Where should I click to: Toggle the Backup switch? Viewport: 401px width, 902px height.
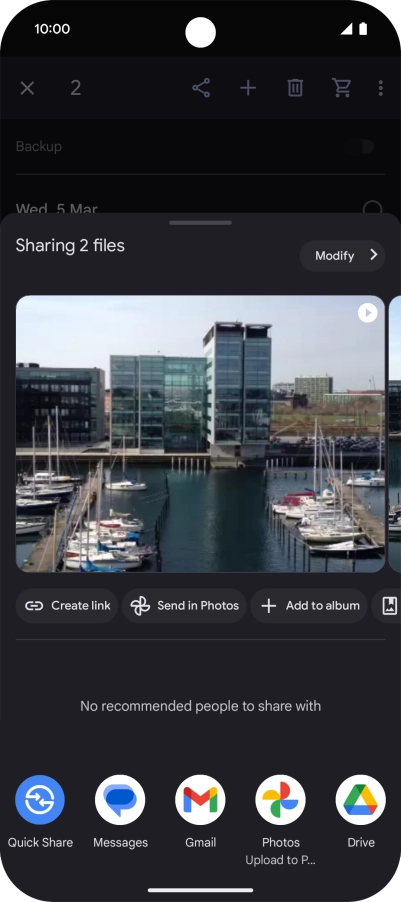point(360,146)
